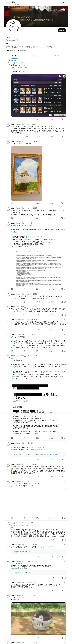Open search with the magnifier icon
The width and height of the screenshot is (72, 644).
(64, 3)
